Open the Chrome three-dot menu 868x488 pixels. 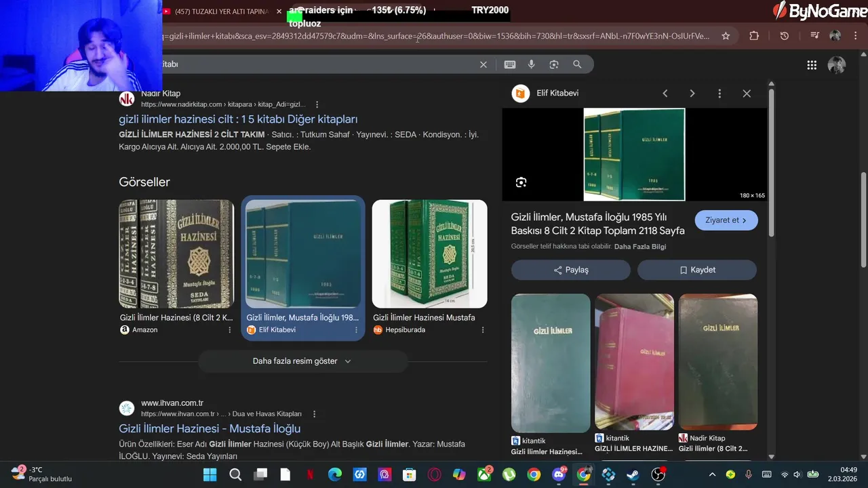856,36
